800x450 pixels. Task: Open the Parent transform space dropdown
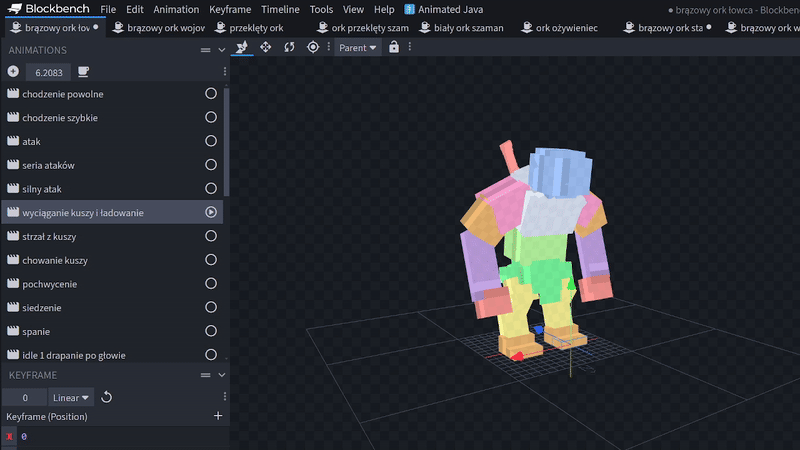coord(358,47)
